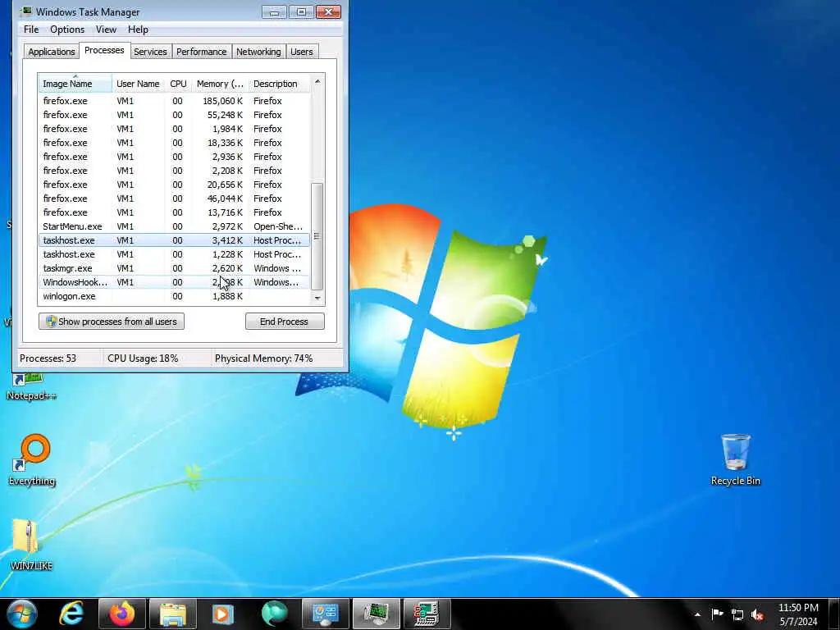Click the Task Manager title bar icon
This screenshot has width=840, height=630.
26,11
